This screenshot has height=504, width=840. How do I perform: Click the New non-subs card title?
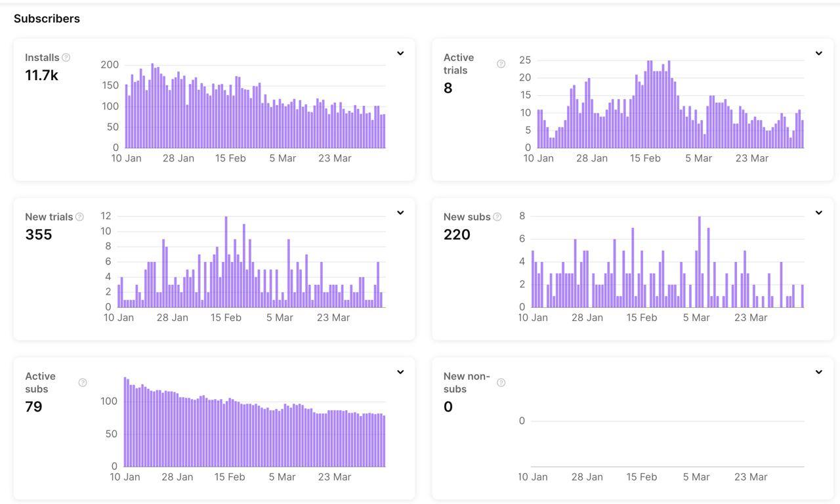(467, 383)
